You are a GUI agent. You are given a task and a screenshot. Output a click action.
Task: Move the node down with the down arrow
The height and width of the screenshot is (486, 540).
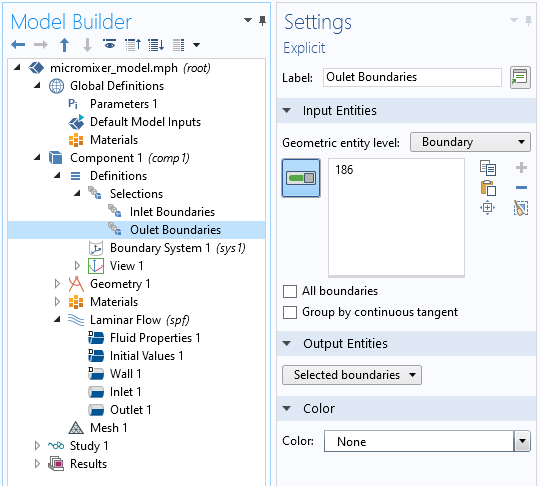pyautogui.click(x=87, y=45)
